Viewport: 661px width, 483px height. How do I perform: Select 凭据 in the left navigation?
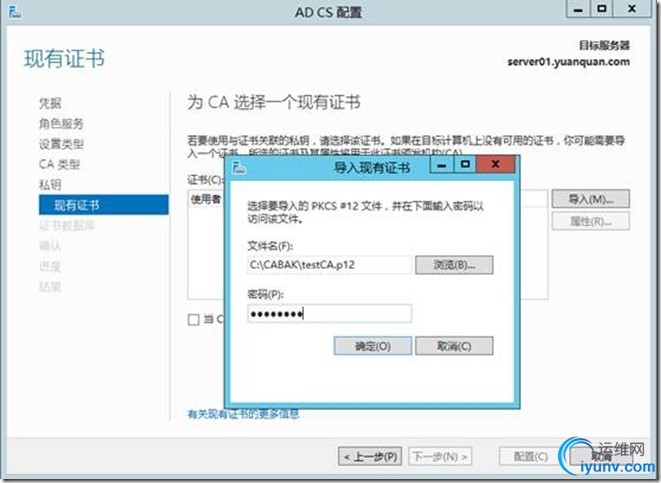pos(50,103)
